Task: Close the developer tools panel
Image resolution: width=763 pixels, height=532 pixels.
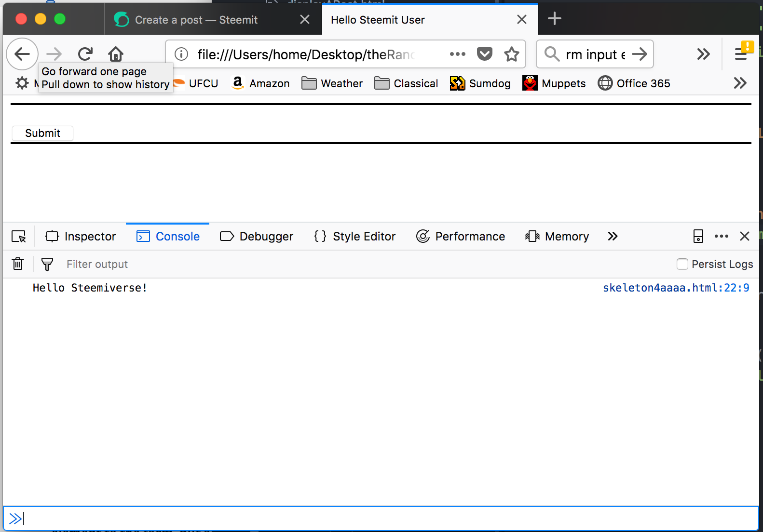Action: (745, 236)
